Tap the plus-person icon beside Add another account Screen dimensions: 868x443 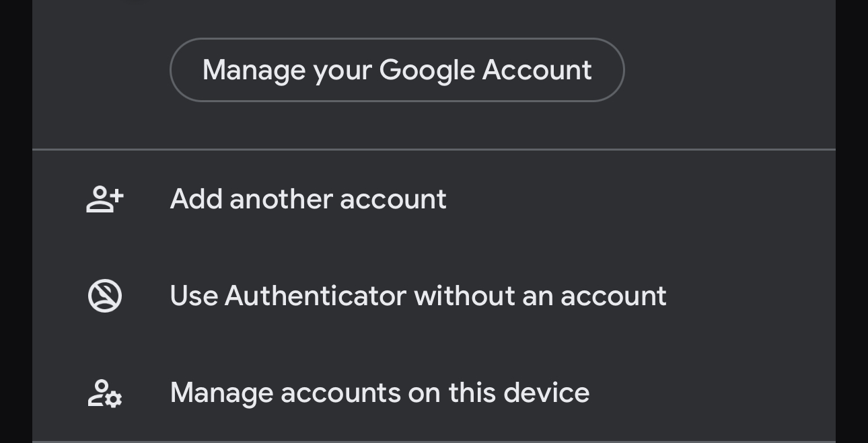coord(105,199)
